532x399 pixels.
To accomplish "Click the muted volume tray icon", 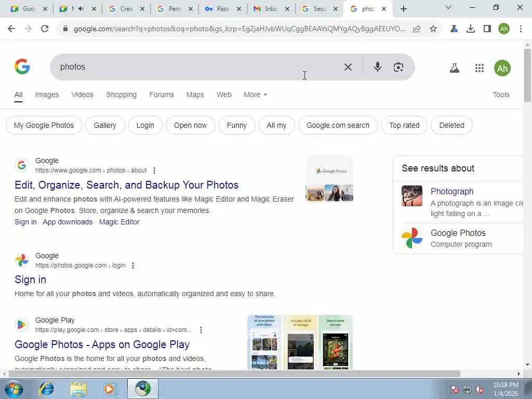I will pos(480,389).
